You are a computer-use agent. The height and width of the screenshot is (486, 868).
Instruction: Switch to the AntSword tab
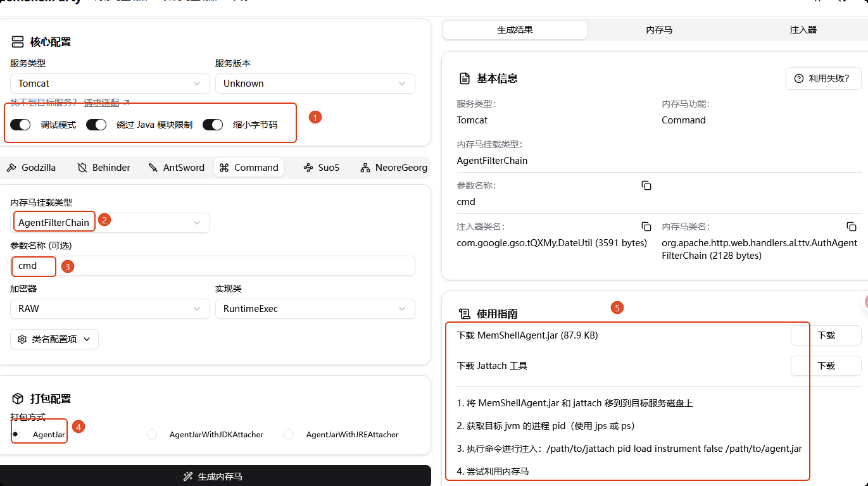(177, 168)
